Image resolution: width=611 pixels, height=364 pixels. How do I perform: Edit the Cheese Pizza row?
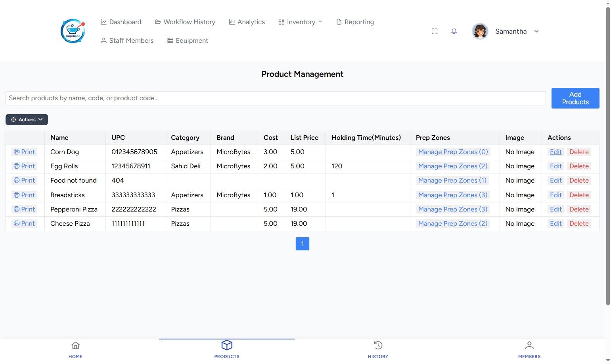(555, 223)
